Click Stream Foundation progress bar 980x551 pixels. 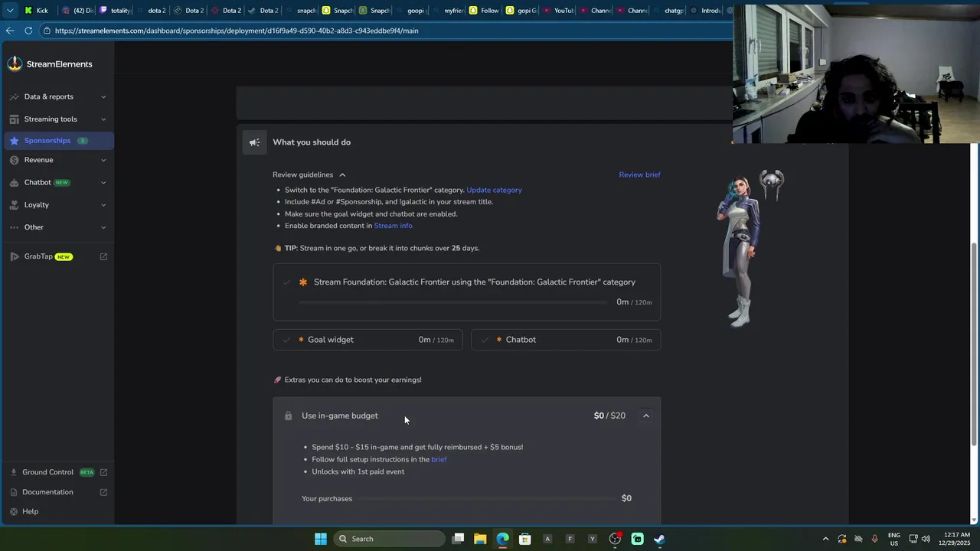[x=453, y=302]
